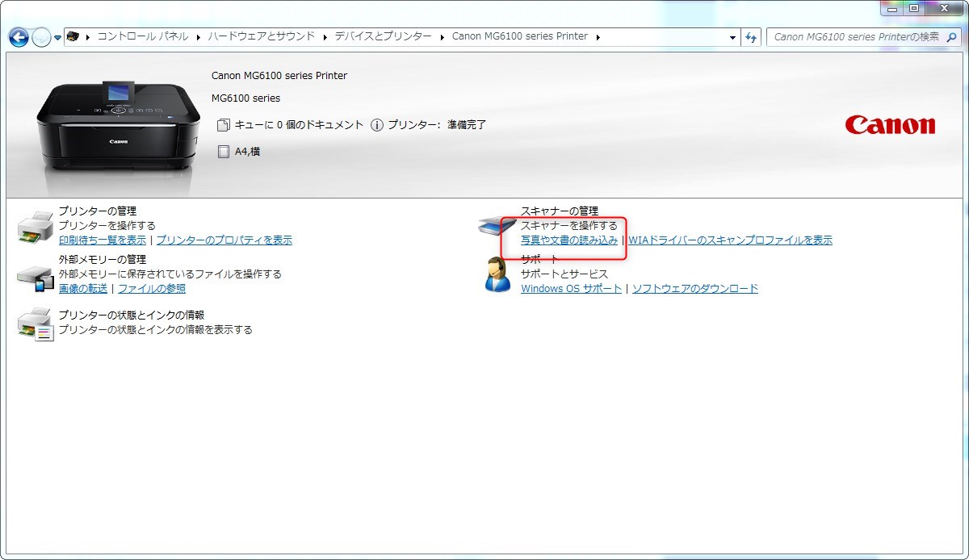The height and width of the screenshot is (560, 969).
Task: Click ハードウェアとサウンド in the breadcrumb
Action: [x=262, y=36]
